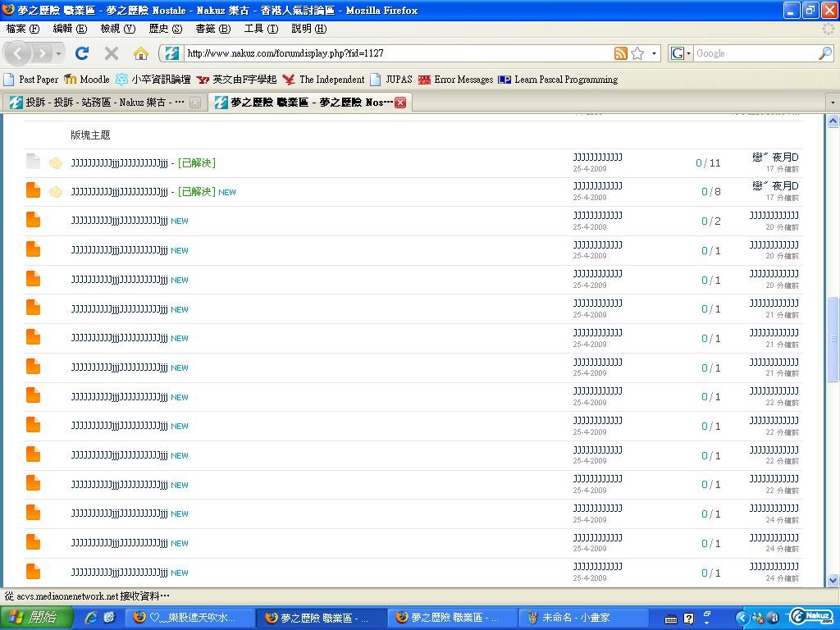Open the 檢視 (V) menu
Viewport: 840px width, 630px height.
tap(118, 29)
